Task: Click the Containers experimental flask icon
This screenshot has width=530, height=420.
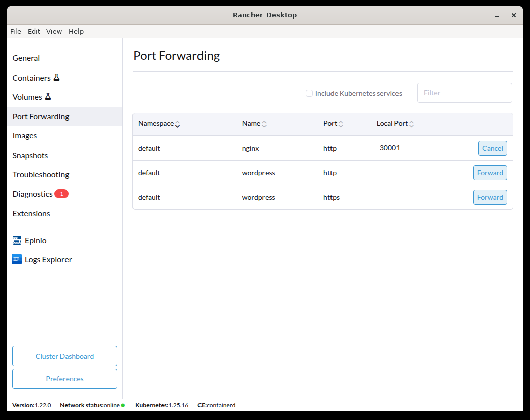Action: click(56, 78)
